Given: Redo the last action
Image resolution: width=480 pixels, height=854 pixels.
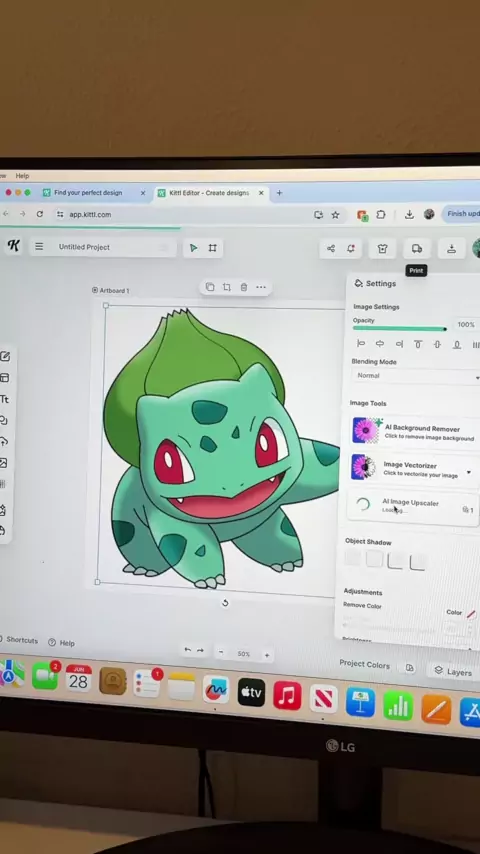Looking at the screenshot, I should 200,650.
